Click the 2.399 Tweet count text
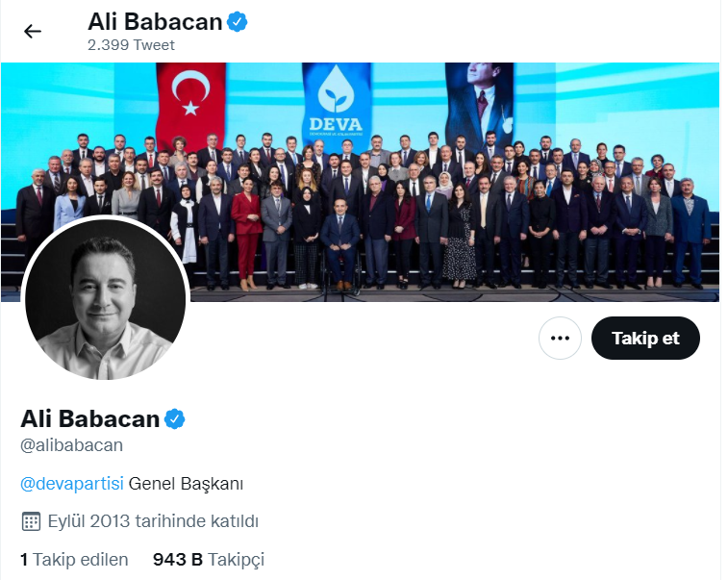The width and height of the screenshot is (728, 580). pyautogui.click(x=131, y=45)
